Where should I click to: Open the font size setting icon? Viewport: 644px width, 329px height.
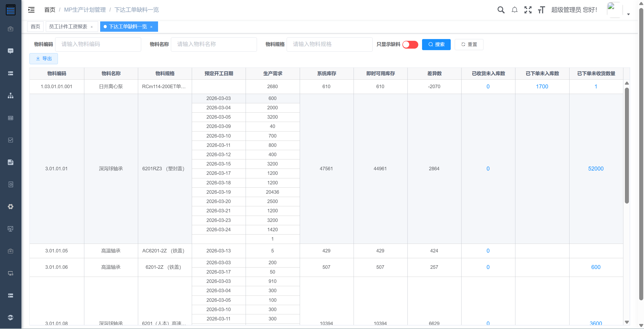[541, 10]
